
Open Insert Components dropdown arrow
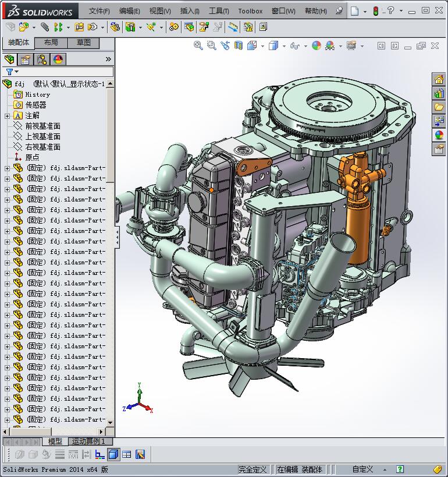point(34,28)
